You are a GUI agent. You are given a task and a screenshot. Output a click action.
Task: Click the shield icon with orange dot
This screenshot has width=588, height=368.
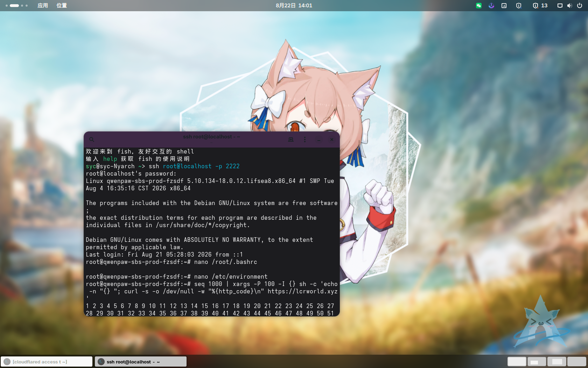point(535,6)
